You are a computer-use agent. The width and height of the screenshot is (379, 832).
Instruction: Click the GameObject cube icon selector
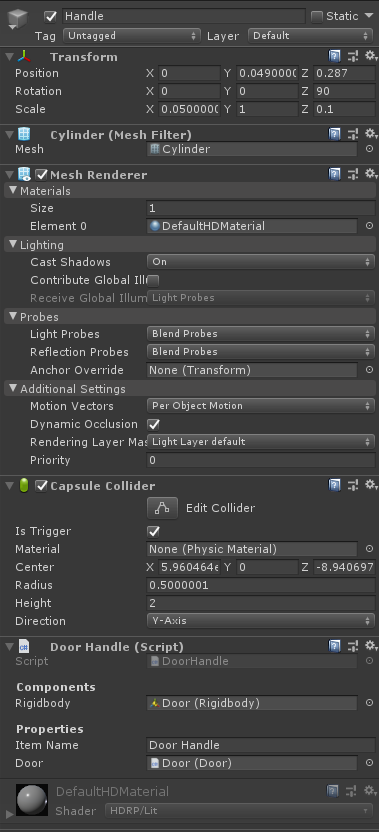[x=16, y=20]
